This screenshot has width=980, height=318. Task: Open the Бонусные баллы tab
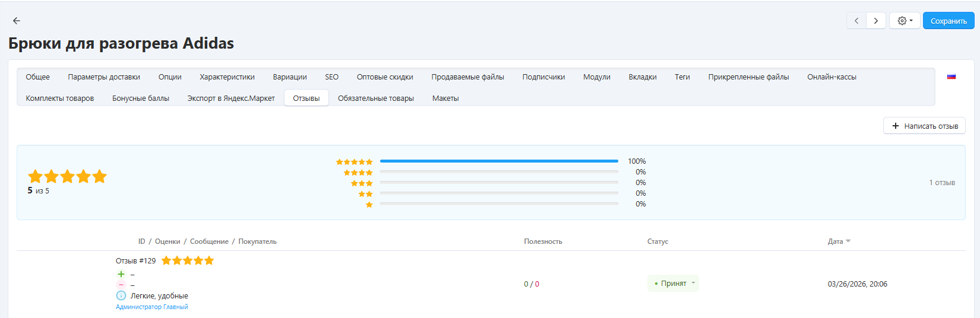pos(141,98)
